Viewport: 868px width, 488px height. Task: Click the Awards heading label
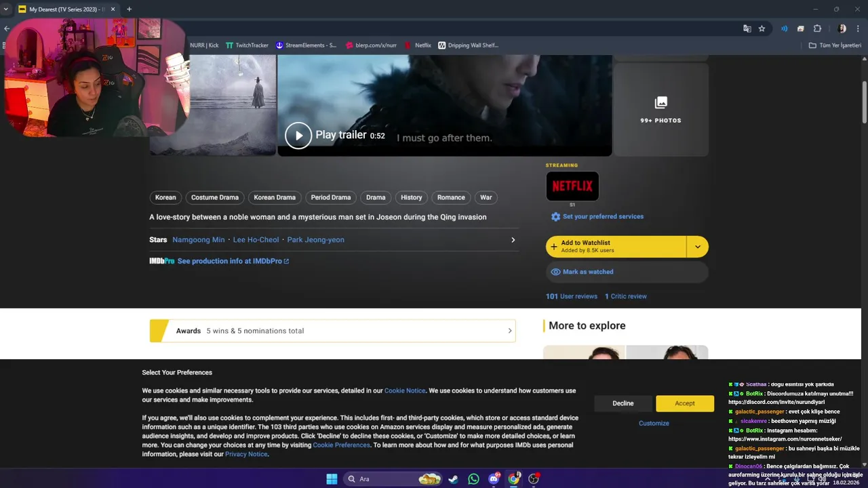pos(189,331)
